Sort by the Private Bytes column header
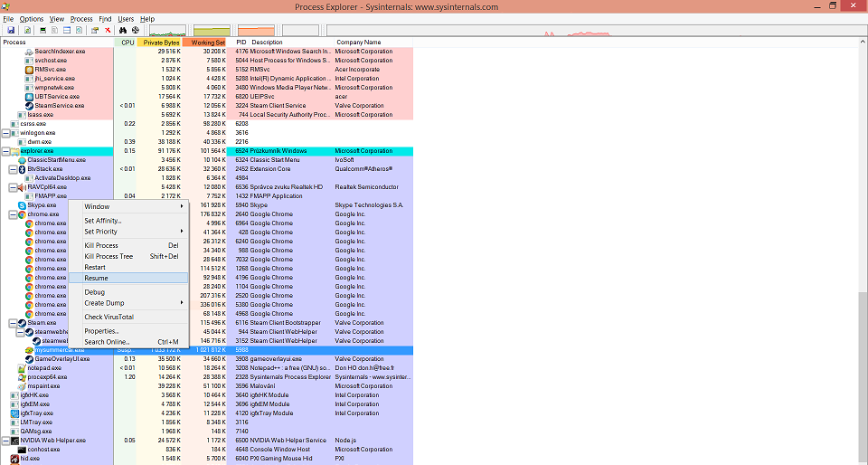 [159, 43]
